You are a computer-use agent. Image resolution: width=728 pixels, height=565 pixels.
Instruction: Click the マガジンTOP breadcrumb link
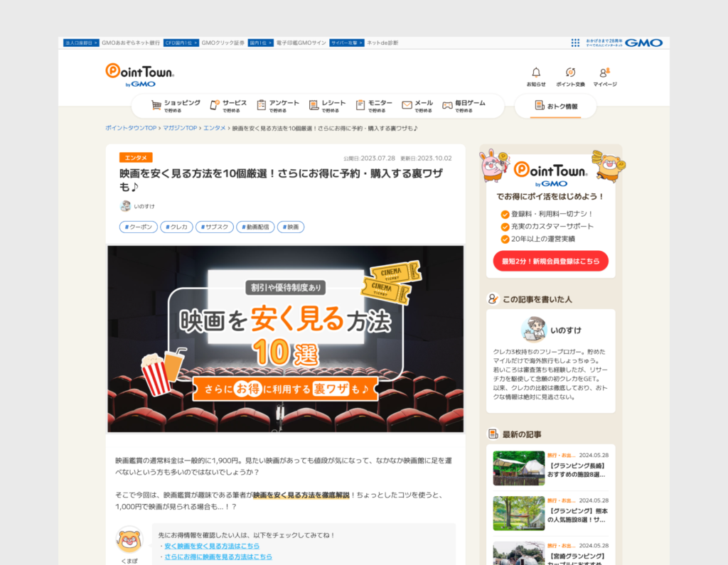pyautogui.click(x=180, y=128)
